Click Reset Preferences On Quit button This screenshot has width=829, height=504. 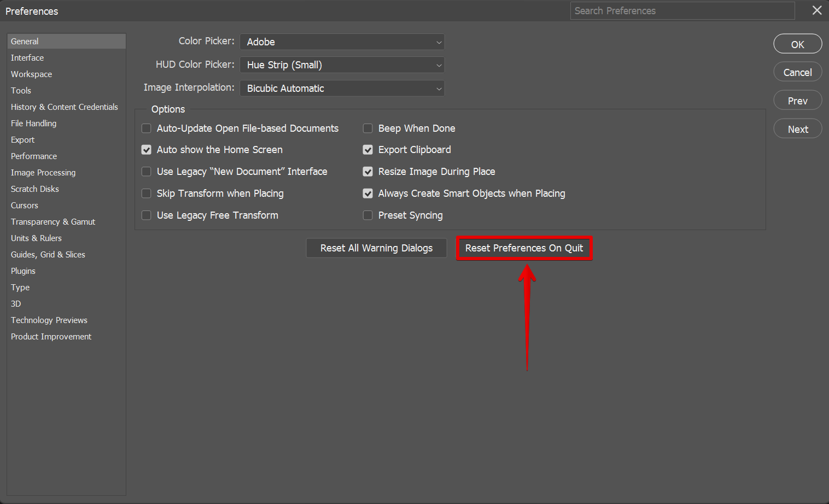(x=524, y=248)
